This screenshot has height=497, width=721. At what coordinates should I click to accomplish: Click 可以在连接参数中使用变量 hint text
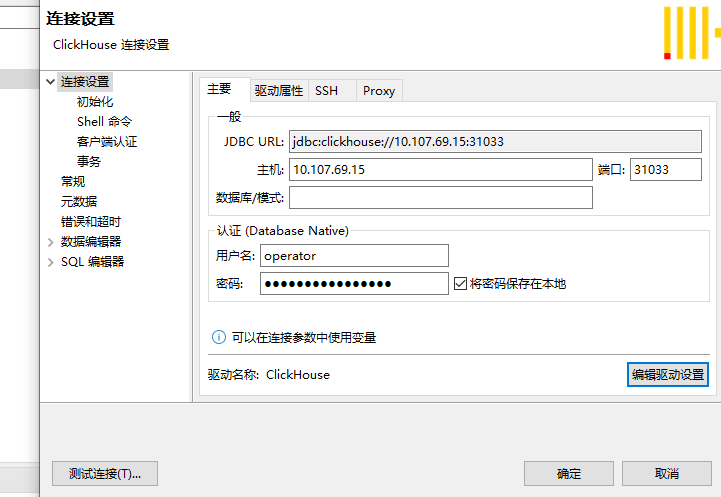(x=304, y=338)
